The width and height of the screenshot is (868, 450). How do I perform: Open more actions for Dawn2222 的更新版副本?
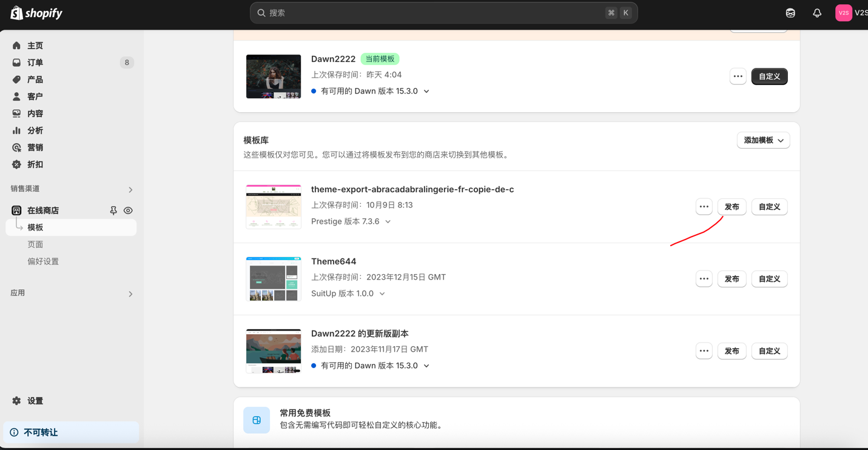click(704, 351)
